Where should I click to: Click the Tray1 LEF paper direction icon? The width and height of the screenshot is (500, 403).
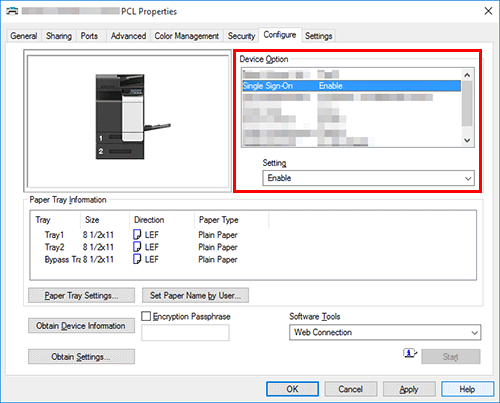[137, 235]
